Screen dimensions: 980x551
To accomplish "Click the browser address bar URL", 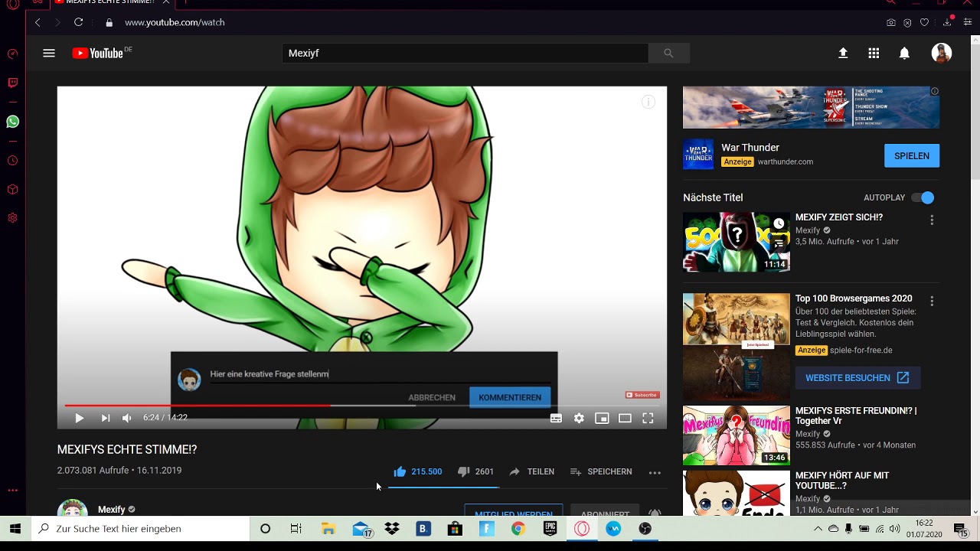I will (x=175, y=22).
